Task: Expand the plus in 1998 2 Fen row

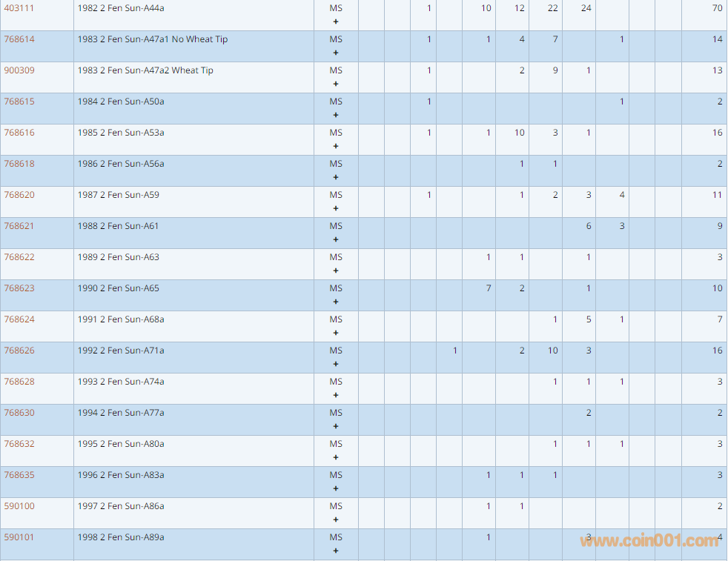Action: tap(336, 551)
